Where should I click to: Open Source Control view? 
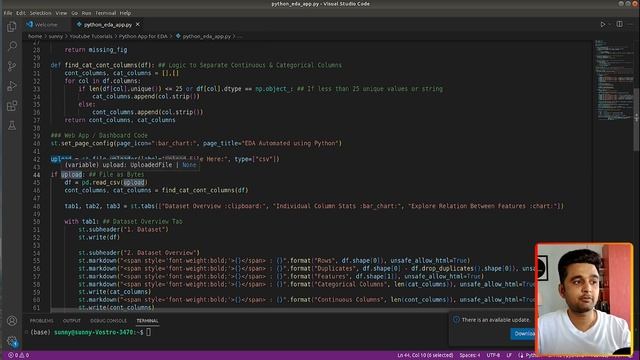pyautogui.click(x=12, y=66)
